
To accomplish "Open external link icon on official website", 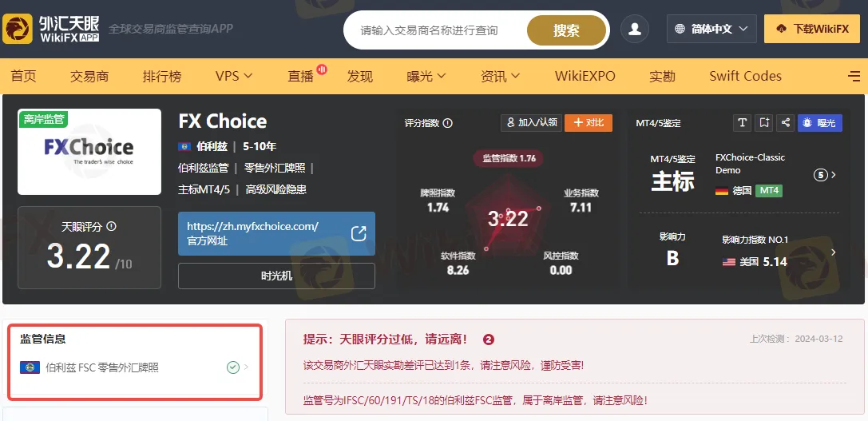I will [x=359, y=234].
